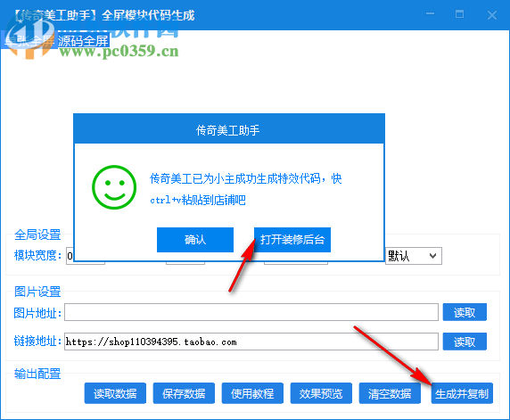The image size is (510, 420).
Task: Switch to the 单张全屏 tab
Action: tap(29, 41)
